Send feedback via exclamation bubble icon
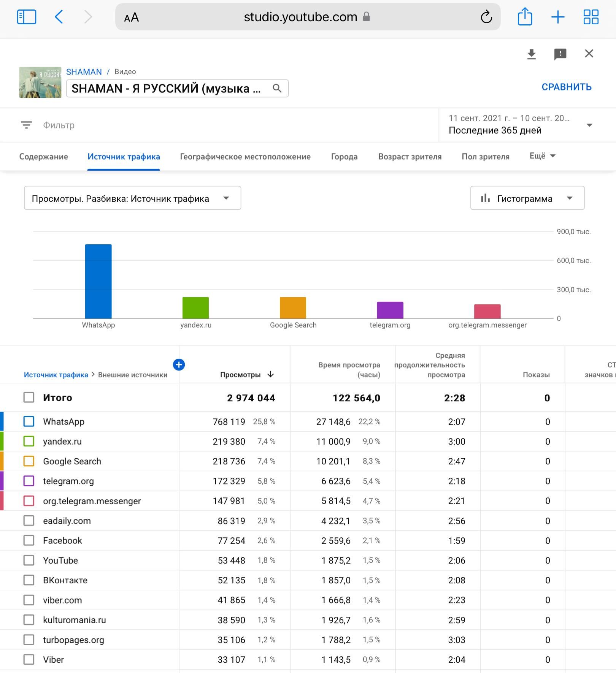The width and height of the screenshot is (616, 673). [560, 54]
